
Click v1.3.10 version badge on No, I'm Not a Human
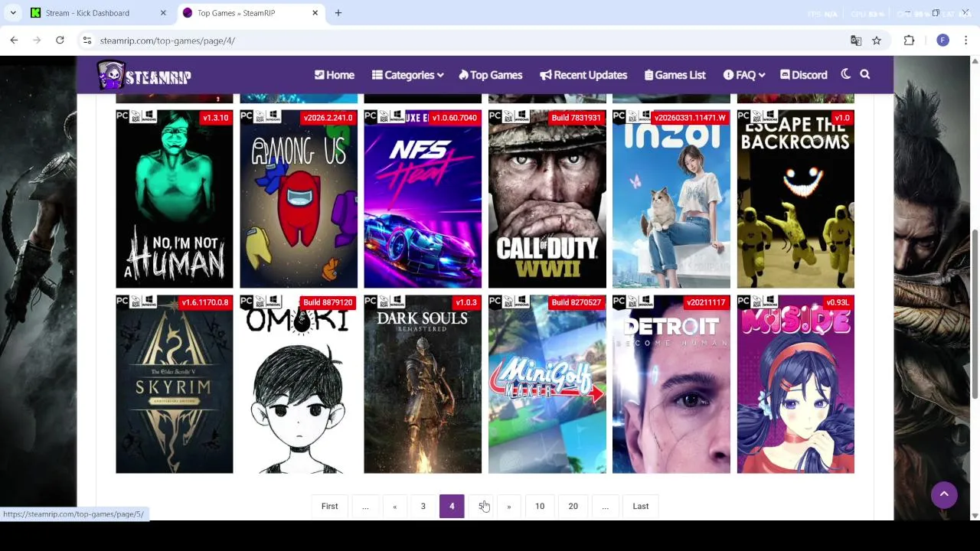(215, 118)
